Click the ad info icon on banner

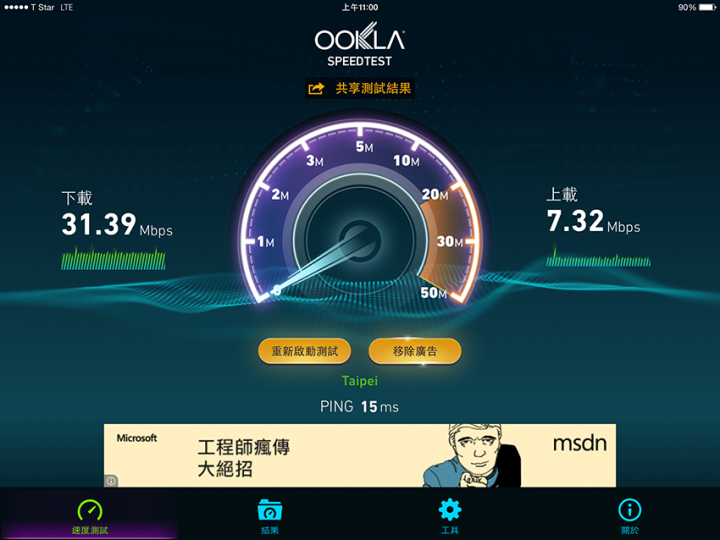click(x=111, y=481)
